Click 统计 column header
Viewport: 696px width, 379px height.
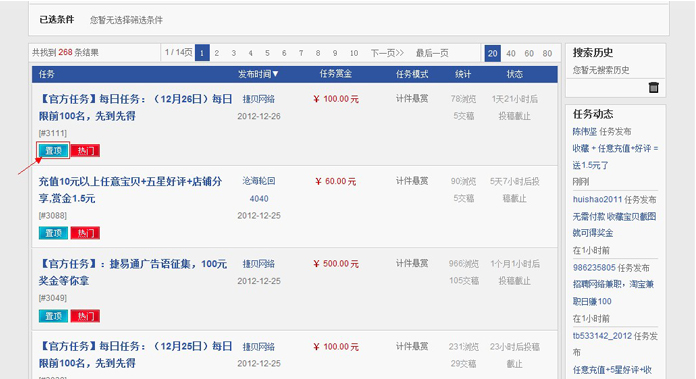(463, 74)
